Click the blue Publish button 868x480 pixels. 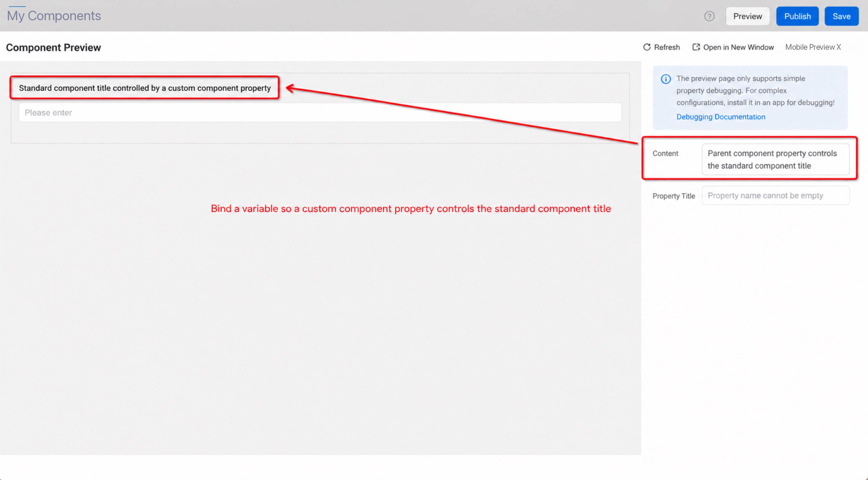click(797, 16)
